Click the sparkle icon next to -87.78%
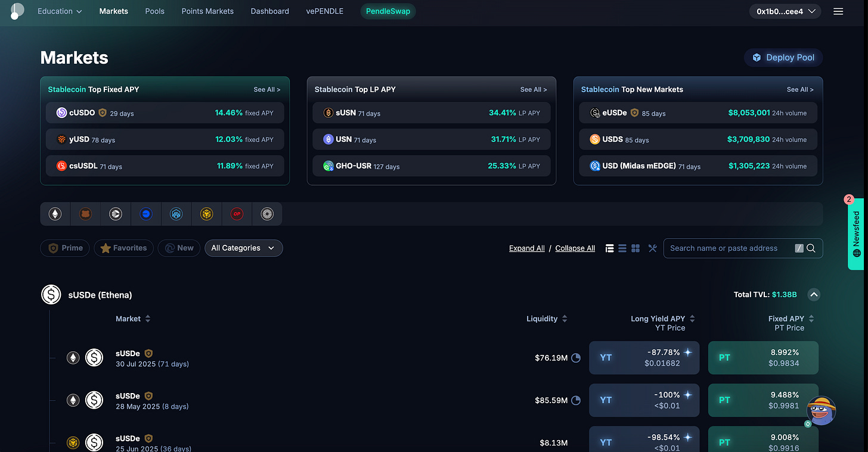Screen dimensions: 868x452 687,353
